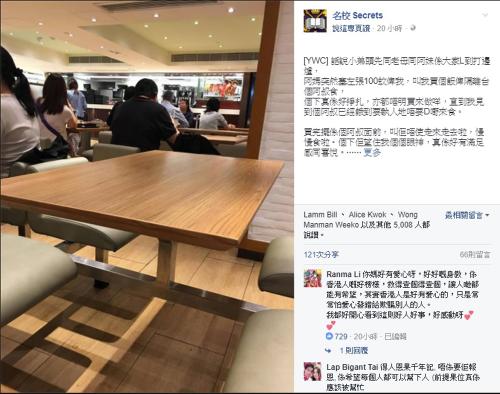Viewport: 500px width, 394px height.
Task: Open the post options chevron at top right
Action: click(485, 15)
